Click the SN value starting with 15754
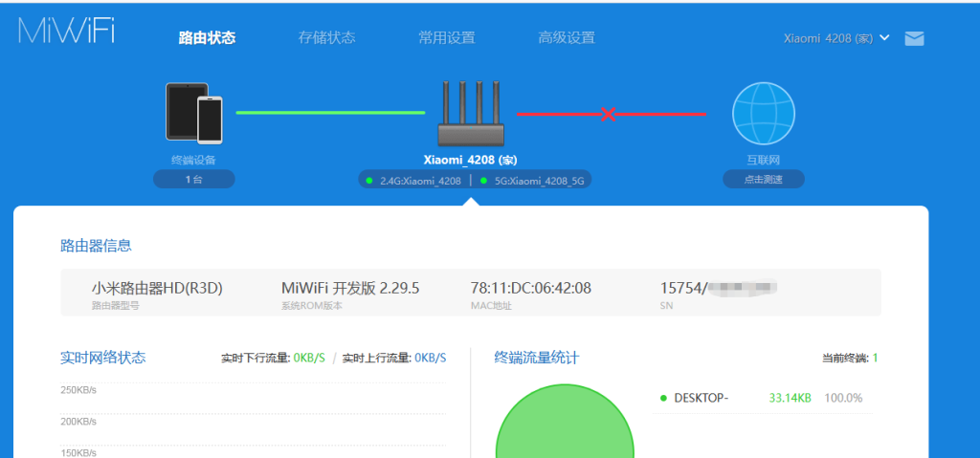This screenshot has height=458, width=980. tap(718, 288)
